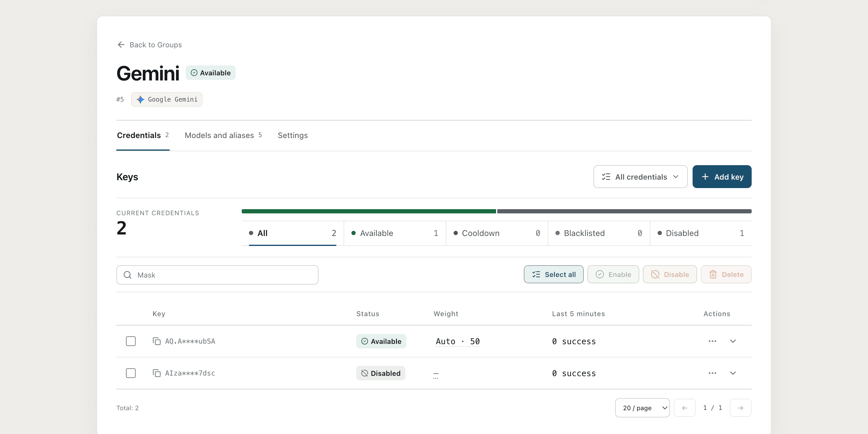Screen dimensions: 868x434
Task: Click the magnifier icon in Mask search
Action: pyautogui.click(x=127, y=275)
